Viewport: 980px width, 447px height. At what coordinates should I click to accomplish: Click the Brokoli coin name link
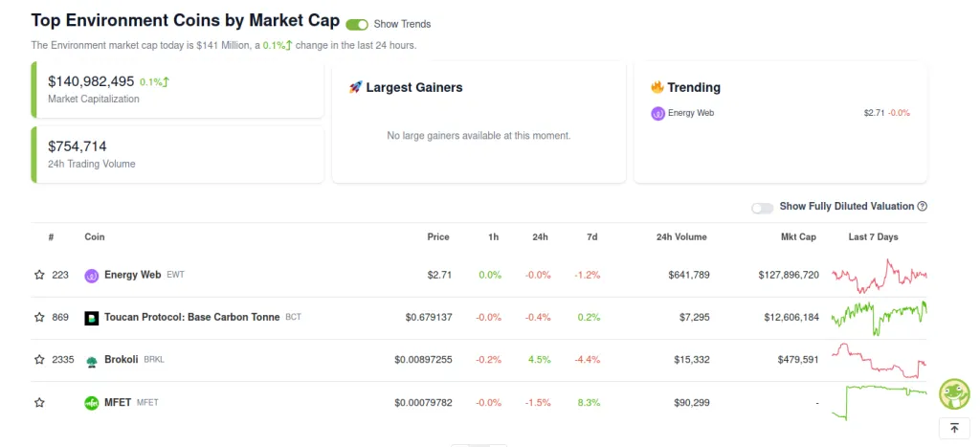coord(122,360)
